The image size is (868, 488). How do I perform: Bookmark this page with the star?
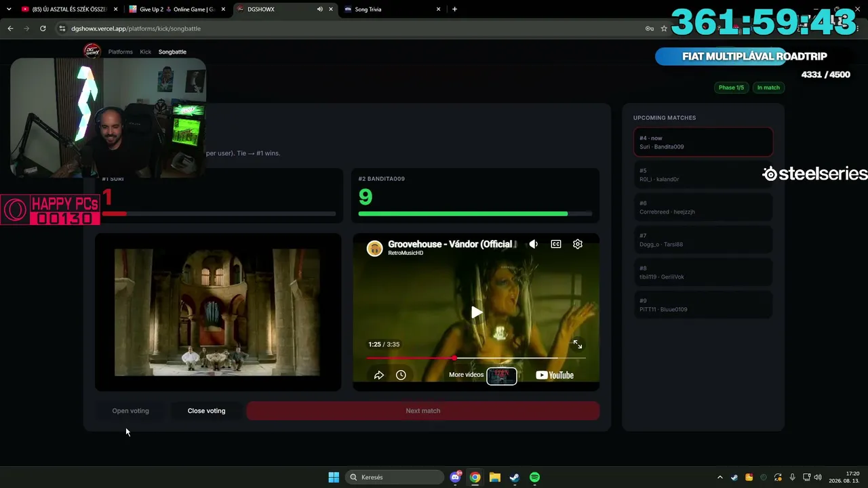(664, 28)
